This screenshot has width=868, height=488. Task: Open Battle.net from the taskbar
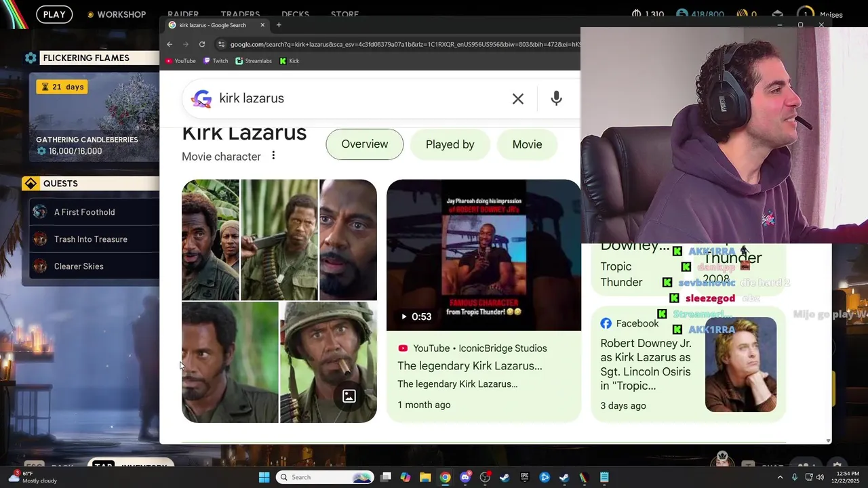click(x=545, y=477)
